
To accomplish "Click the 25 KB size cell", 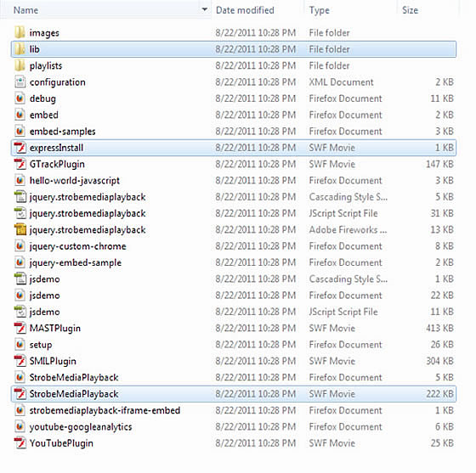I will tap(442, 443).
